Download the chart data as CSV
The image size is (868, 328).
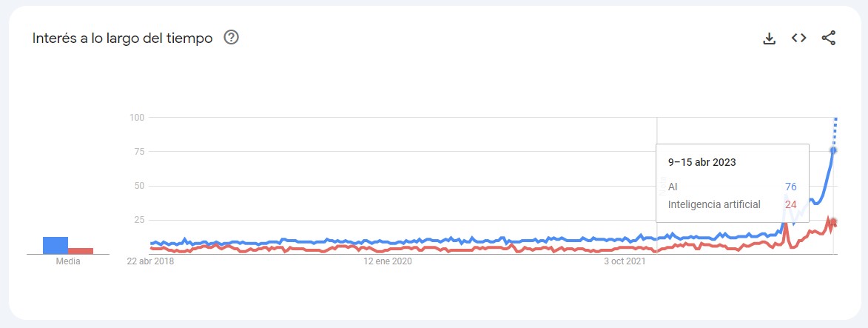[770, 39]
